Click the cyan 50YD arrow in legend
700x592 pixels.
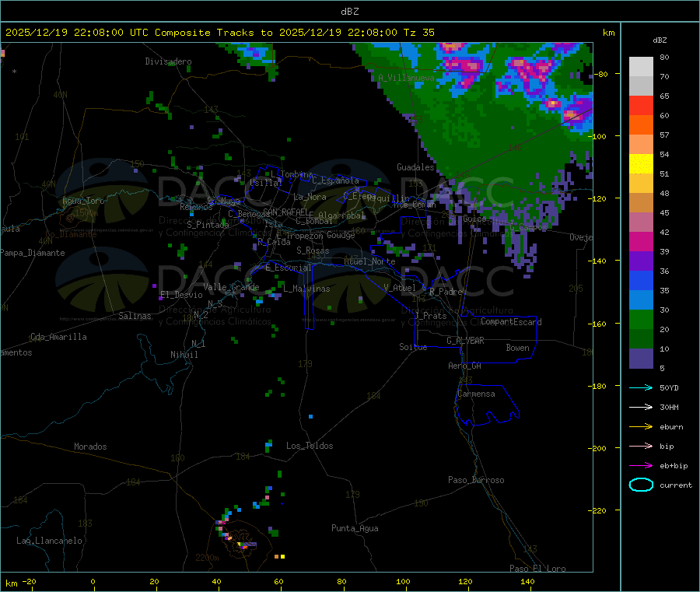[x=641, y=387]
